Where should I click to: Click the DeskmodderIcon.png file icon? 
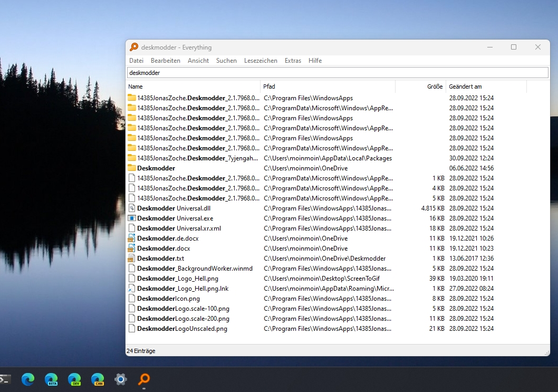pos(132,299)
